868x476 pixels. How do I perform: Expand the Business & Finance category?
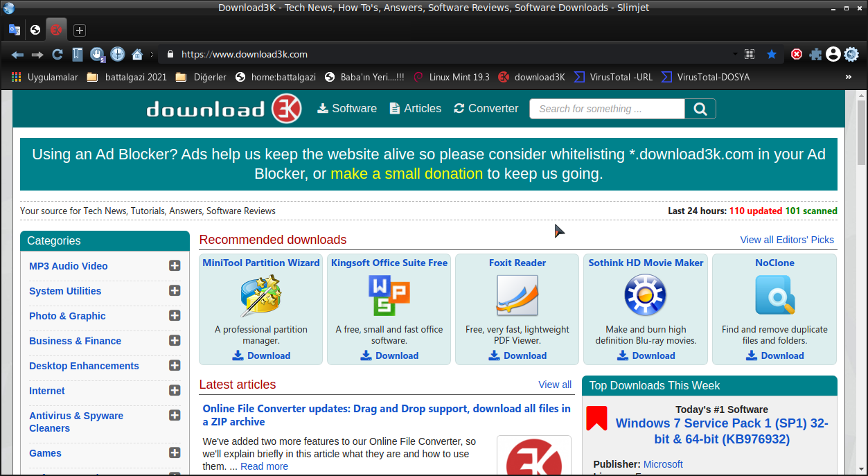[x=175, y=340]
